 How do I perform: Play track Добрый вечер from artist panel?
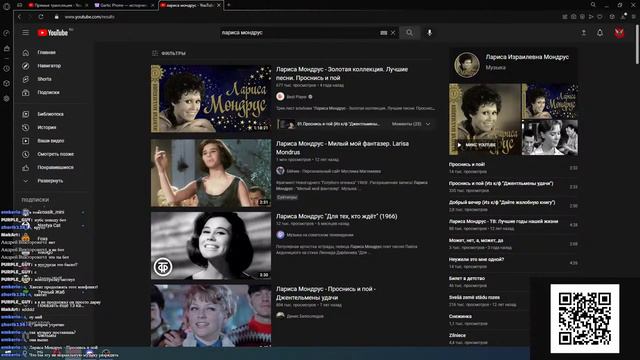click(x=513, y=206)
